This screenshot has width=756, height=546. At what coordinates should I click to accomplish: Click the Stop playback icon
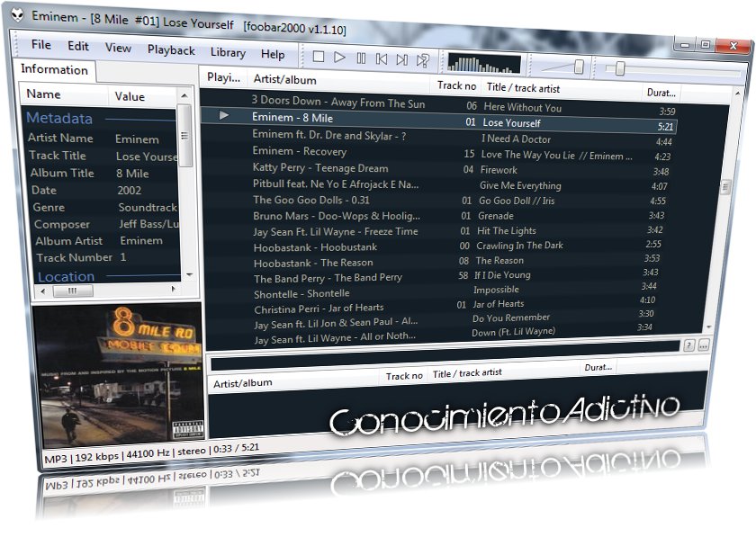319,56
